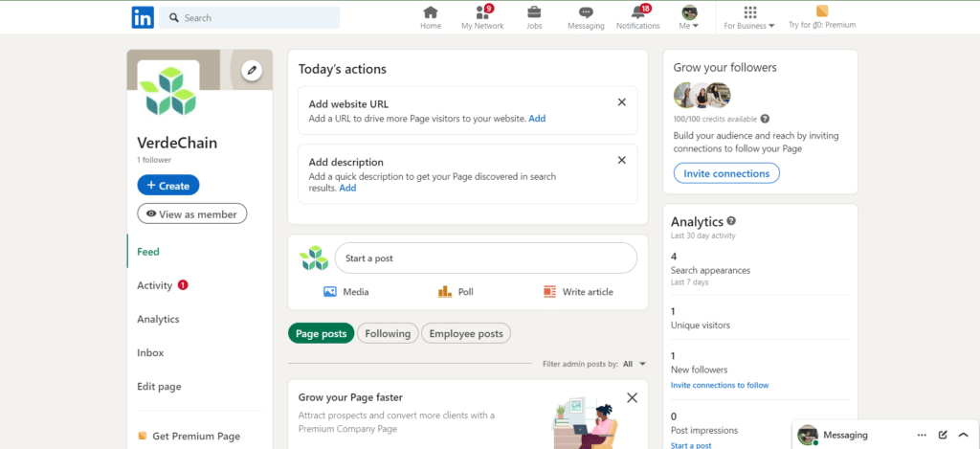
Task: Click the LinkedIn logo
Action: pos(143,17)
